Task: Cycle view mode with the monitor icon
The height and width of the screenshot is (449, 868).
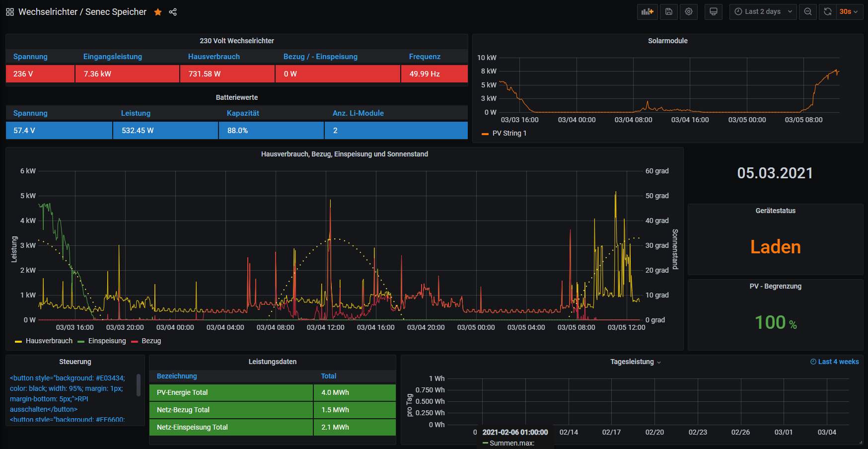Action: coord(714,12)
